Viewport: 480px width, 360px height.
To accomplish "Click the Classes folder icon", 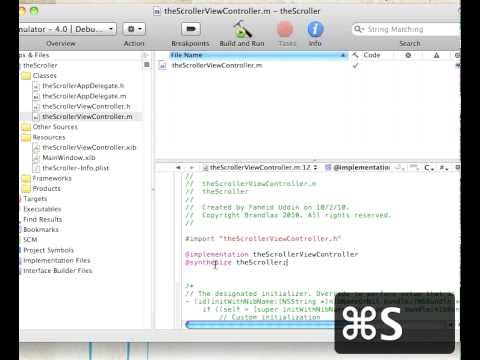I will coord(26,76).
